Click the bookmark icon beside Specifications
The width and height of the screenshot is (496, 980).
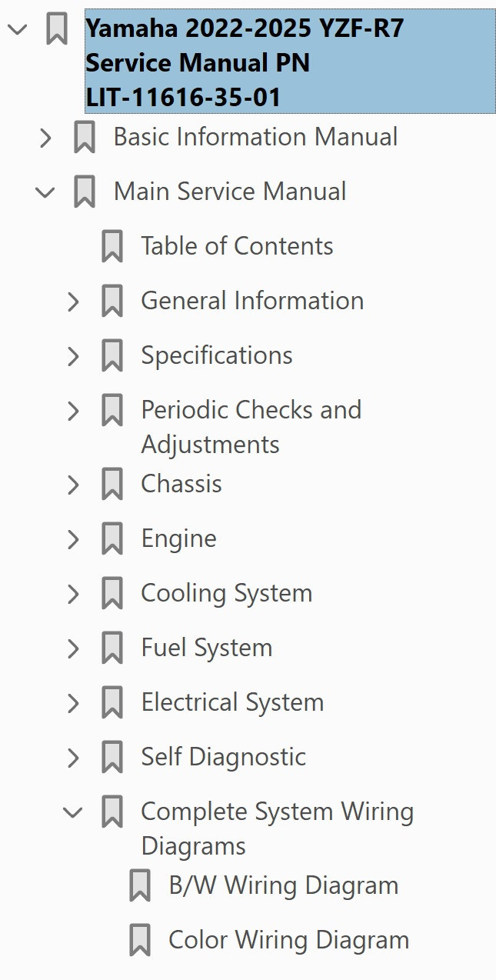113,355
